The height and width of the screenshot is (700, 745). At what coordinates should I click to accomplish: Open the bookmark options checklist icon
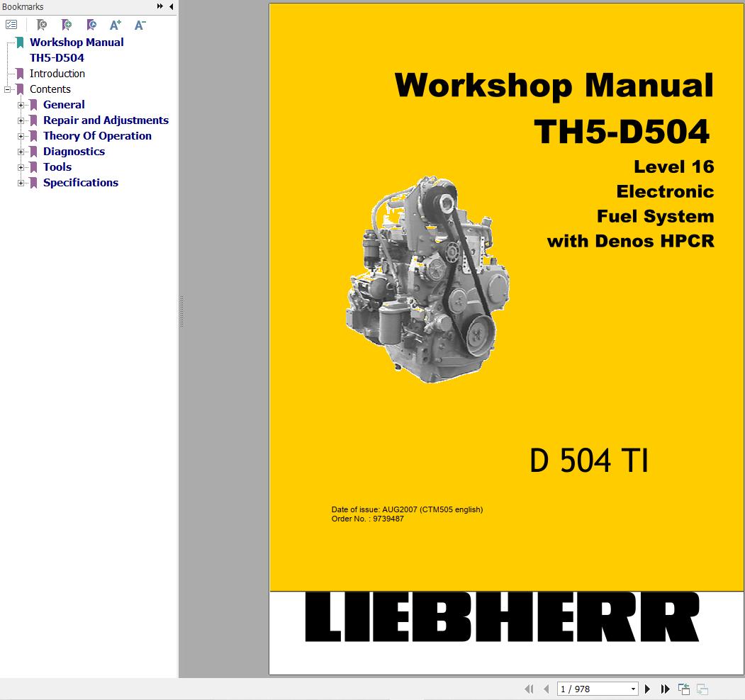(11, 24)
